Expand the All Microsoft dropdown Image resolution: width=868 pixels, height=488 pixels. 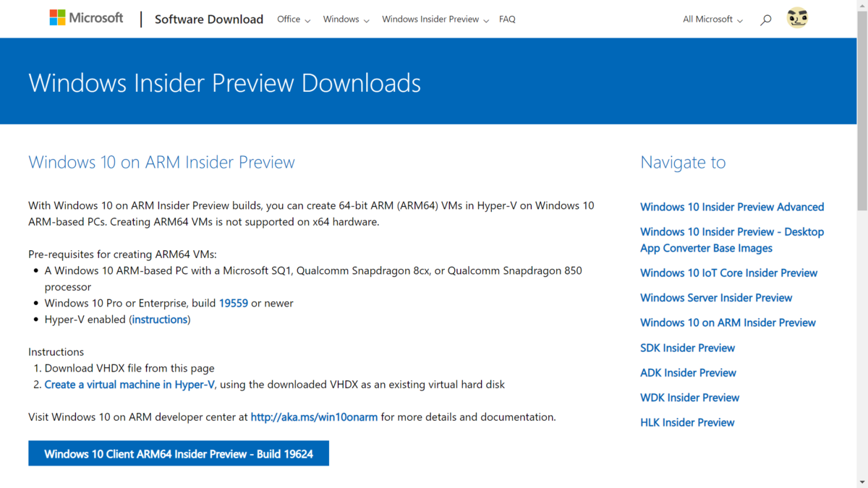click(712, 20)
